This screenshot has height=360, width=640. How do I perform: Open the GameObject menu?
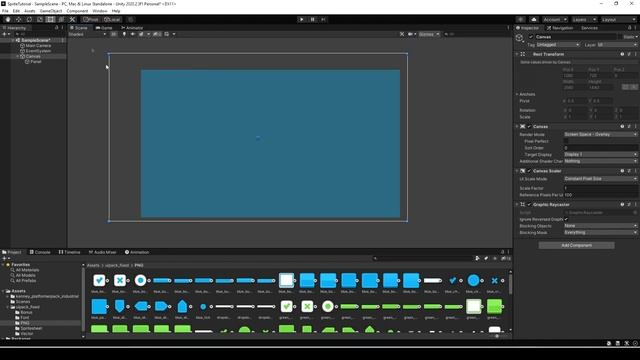(x=51, y=11)
